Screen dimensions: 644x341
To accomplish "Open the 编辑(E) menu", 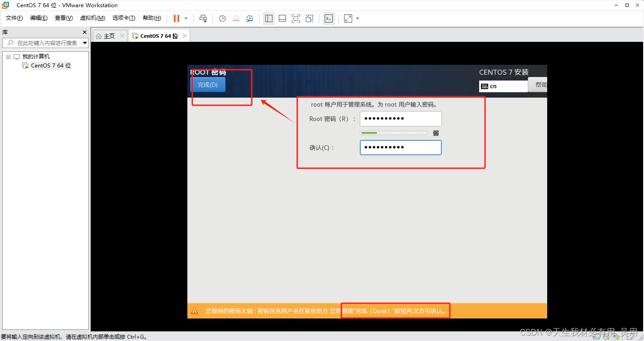I will point(39,18).
